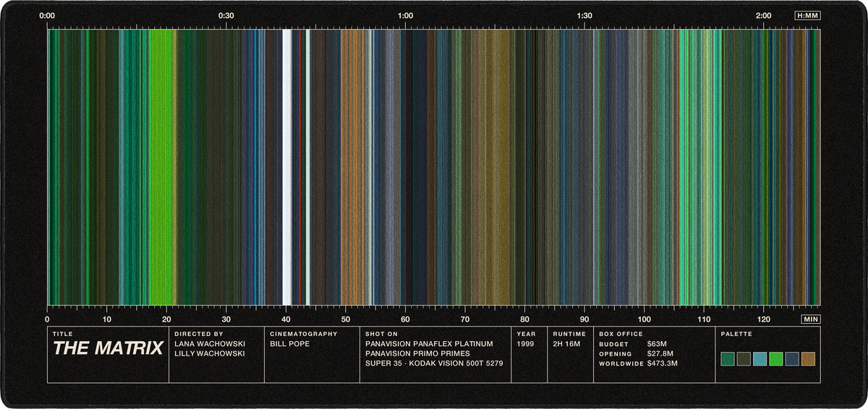Click the CINEMATOGRAPHY label
Screen dimensions: 868x409
coord(304,334)
